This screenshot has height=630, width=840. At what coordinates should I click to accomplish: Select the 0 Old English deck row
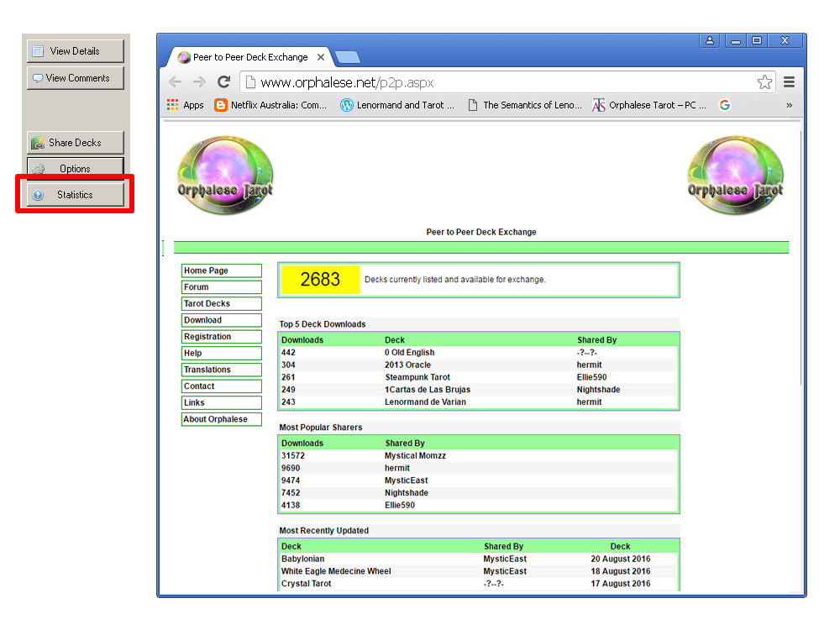479,353
